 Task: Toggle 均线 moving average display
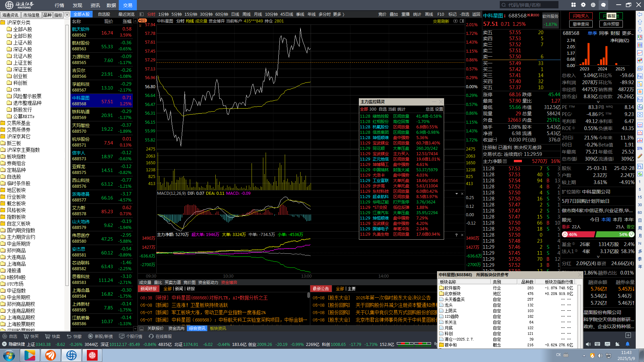190,21
